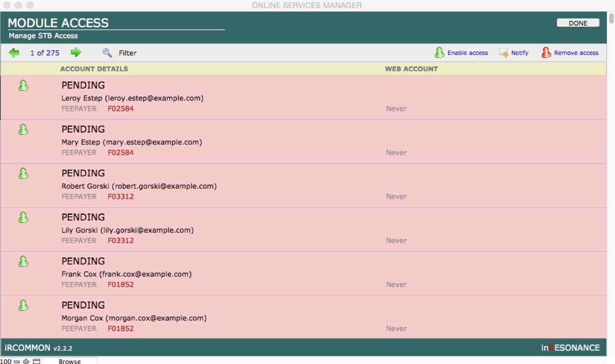Screen dimensions: 615x364
Task: Toggle access icon beside Frank Cox
Action: tap(23, 261)
